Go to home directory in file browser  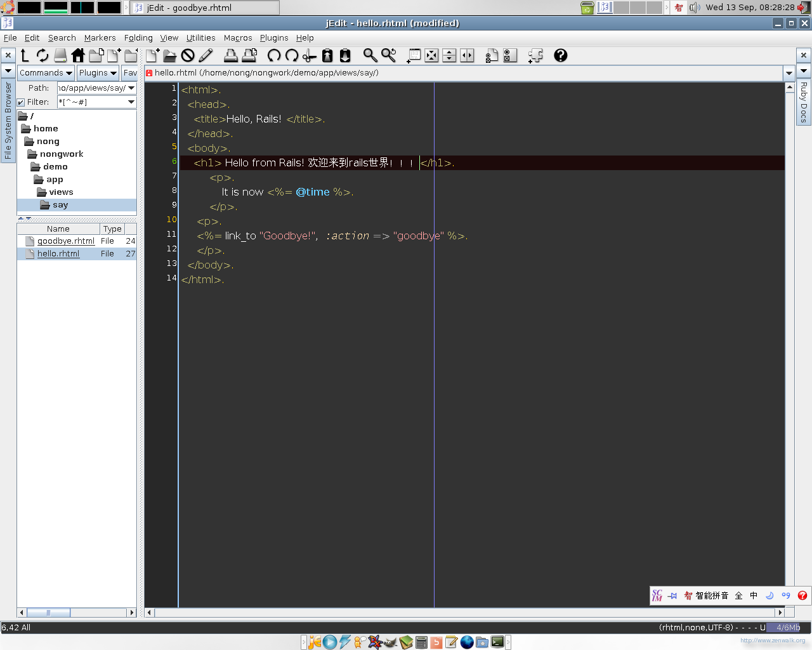click(78, 55)
